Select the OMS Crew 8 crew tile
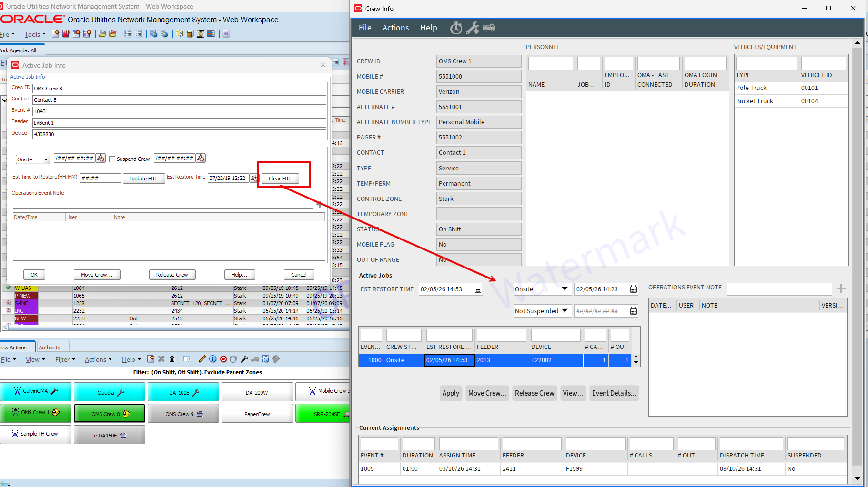 pos(110,414)
